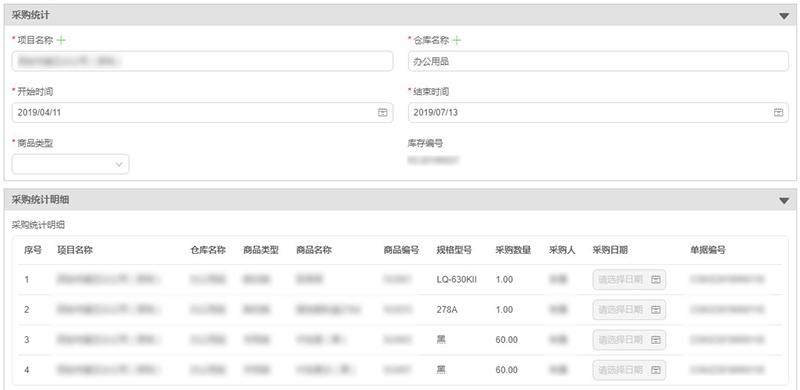
Task: Click the 采购人 column header
Action: pyautogui.click(x=562, y=250)
